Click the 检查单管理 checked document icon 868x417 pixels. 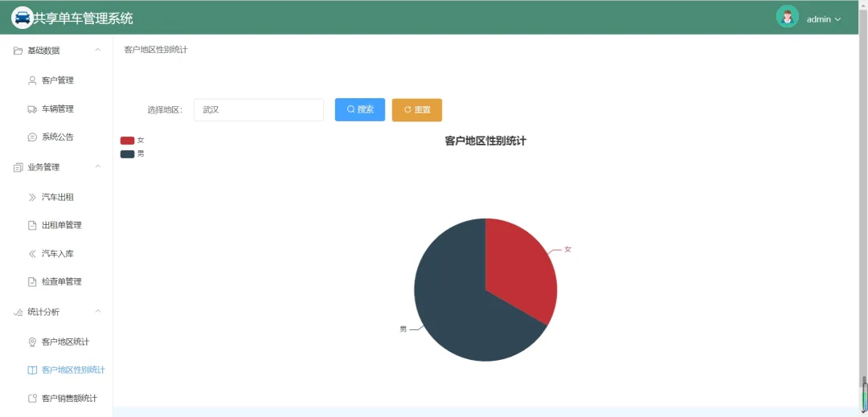point(32,281)
